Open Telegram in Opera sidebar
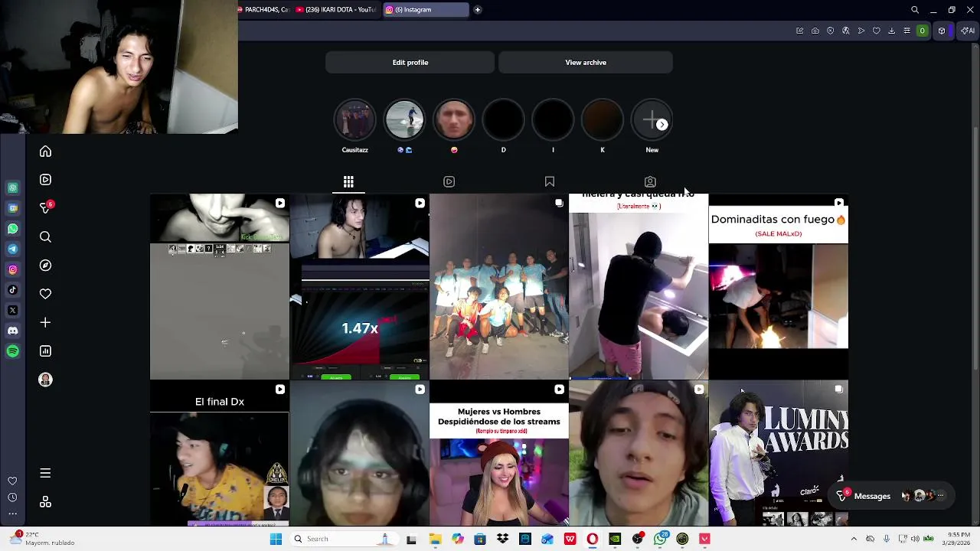The height and width of the screenshot is (551, 980). click(x=12, y=249)
